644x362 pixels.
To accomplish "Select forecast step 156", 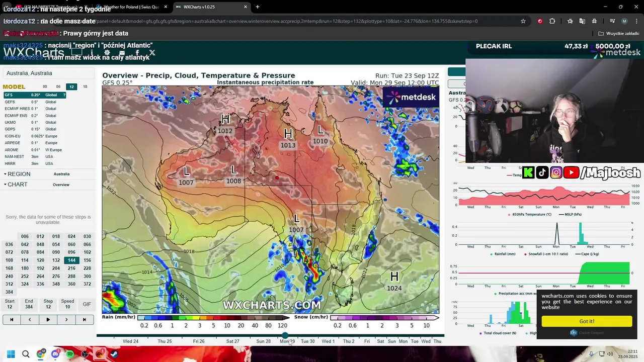I will pyautogui.click(x=87, y=260).
